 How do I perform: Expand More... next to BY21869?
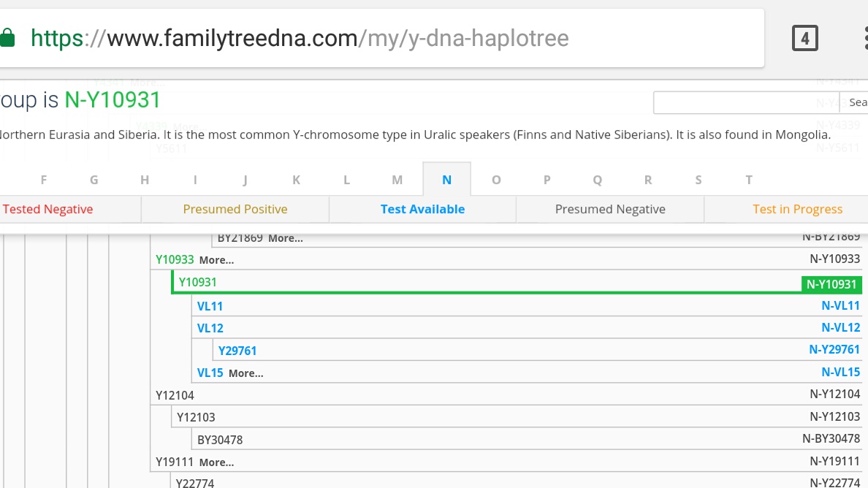tap(286, 238)
